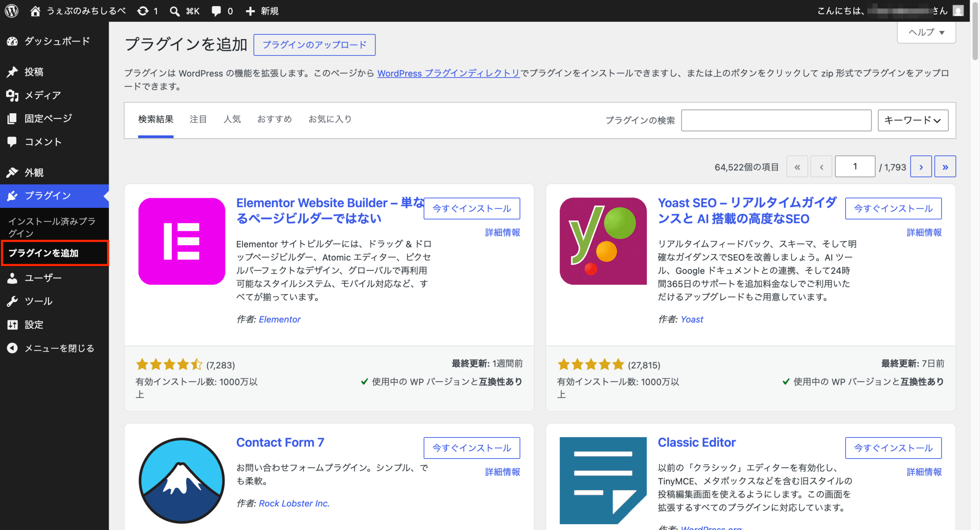Image resolution: width=980 pixels, height=530 pixels.
Task: Click the 新規 label in admin bar
Action: [269, 11]
